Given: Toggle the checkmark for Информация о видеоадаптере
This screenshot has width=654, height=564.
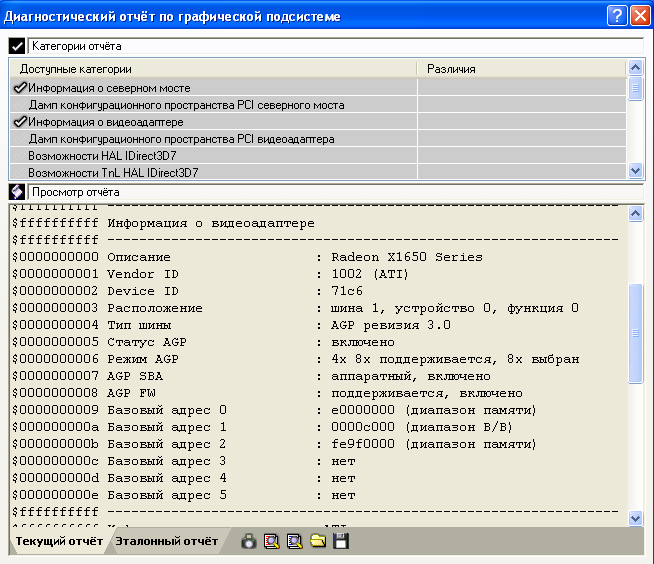Looking at the screenshot, I should (20, 122).
